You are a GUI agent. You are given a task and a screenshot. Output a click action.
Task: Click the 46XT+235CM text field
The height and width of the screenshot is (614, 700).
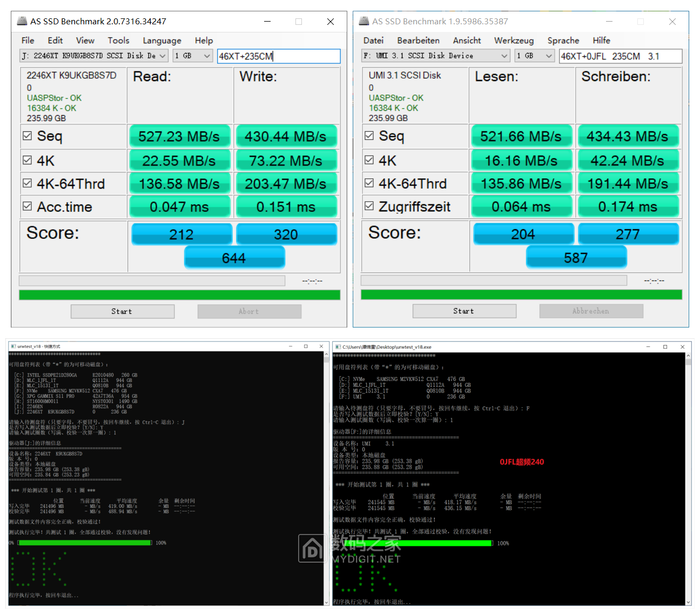pos(279,56)
